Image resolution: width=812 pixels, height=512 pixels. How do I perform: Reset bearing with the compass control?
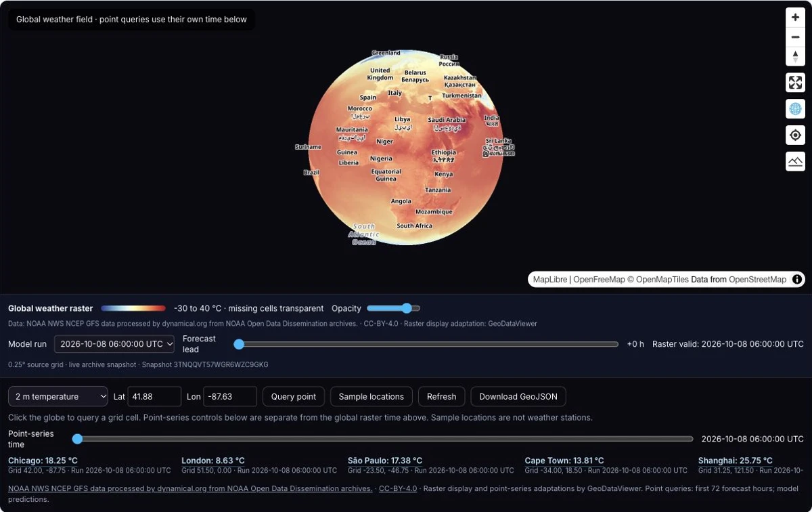(x=795, y=56)
